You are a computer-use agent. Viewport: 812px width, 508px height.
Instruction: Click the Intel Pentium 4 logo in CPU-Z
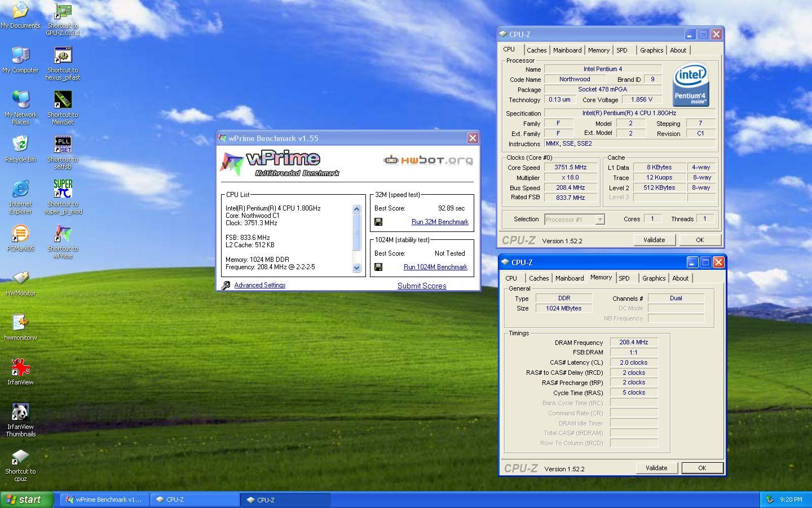(x=691, y=85)
